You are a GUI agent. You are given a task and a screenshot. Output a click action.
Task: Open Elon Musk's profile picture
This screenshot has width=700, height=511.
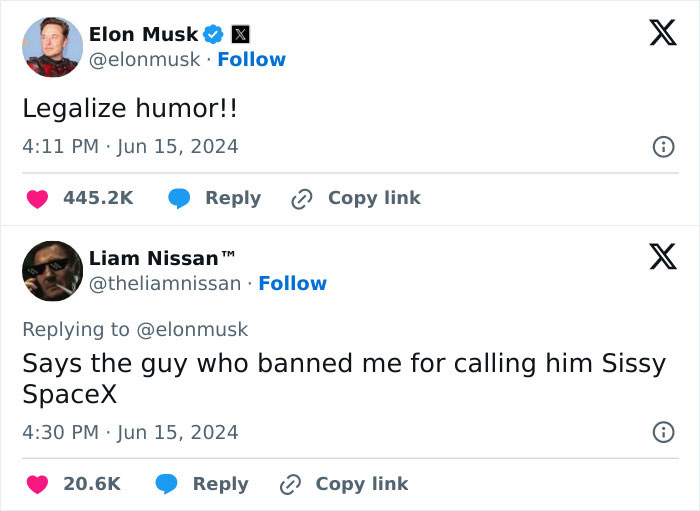pos(52,47)
